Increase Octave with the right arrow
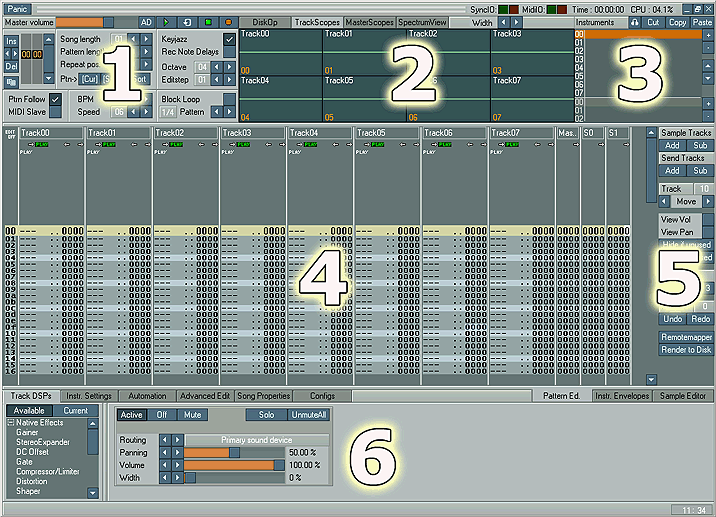716x517 pixels. [x=230, y=67]
